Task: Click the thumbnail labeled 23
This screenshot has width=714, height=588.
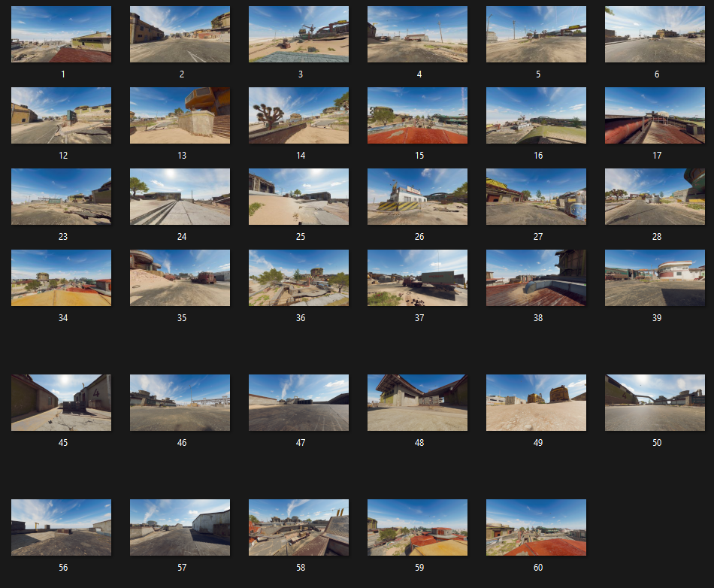Action: tap(61, 197)
